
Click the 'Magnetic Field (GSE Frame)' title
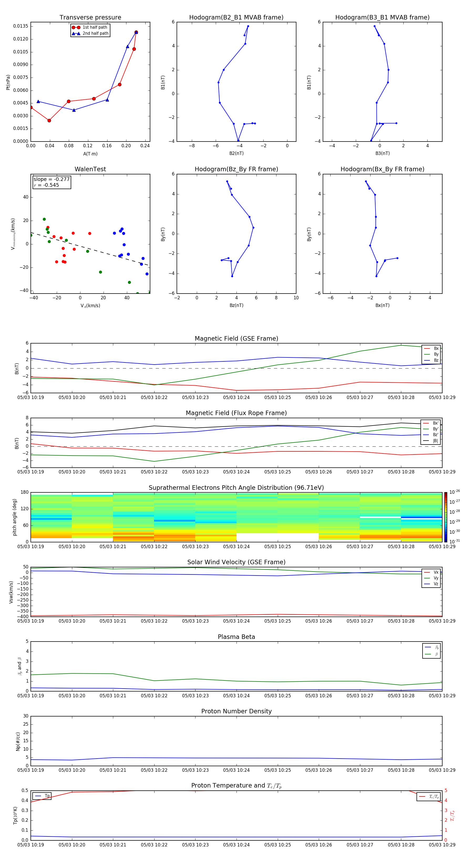click(236, 339)
